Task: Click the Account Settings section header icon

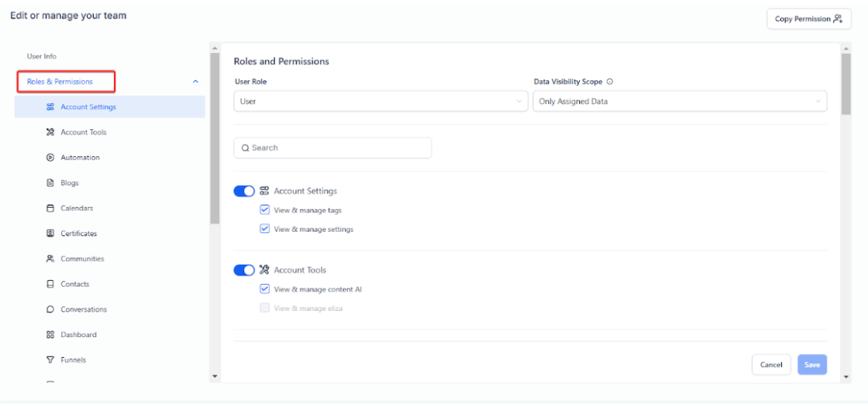Action: (x=264, y=191)
